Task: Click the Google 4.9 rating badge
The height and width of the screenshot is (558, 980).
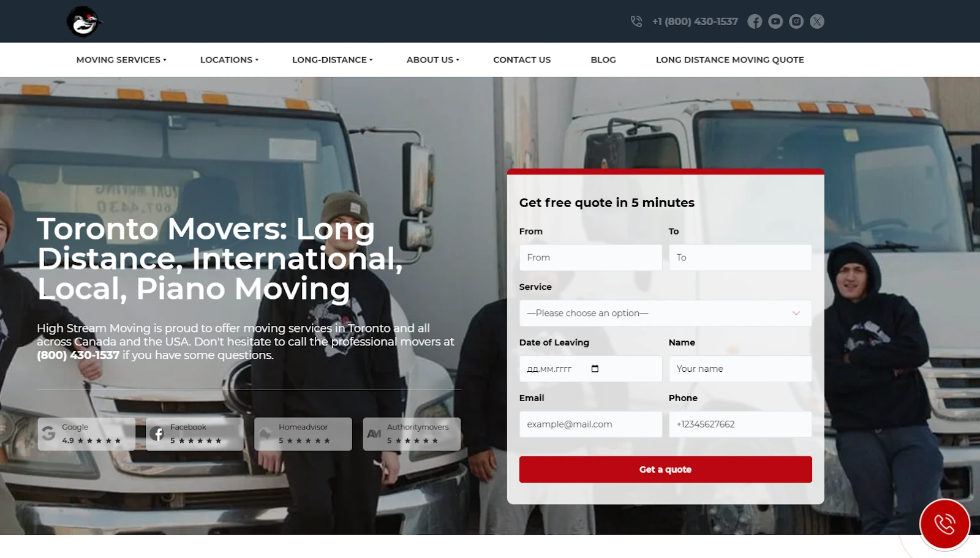Action: point(86,434)
